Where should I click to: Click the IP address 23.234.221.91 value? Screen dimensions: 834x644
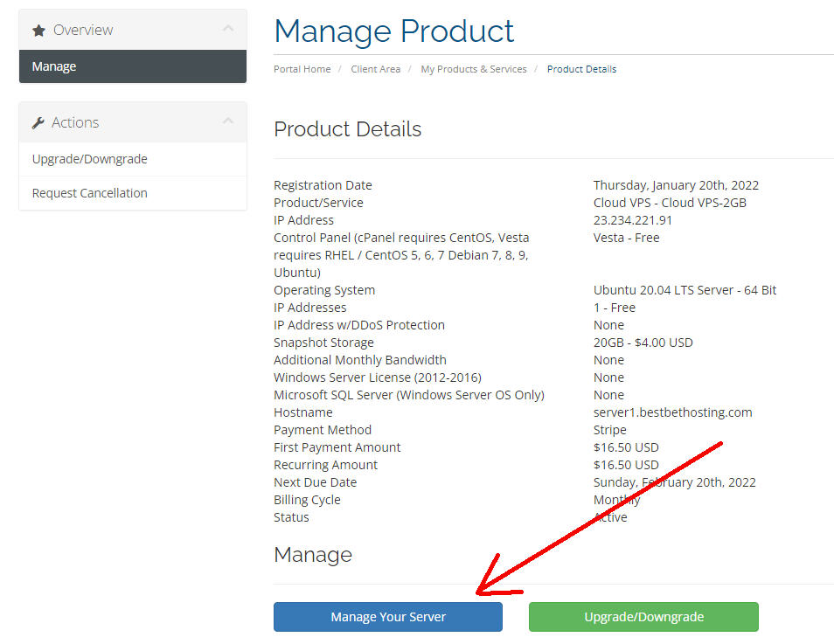(632, 220)
